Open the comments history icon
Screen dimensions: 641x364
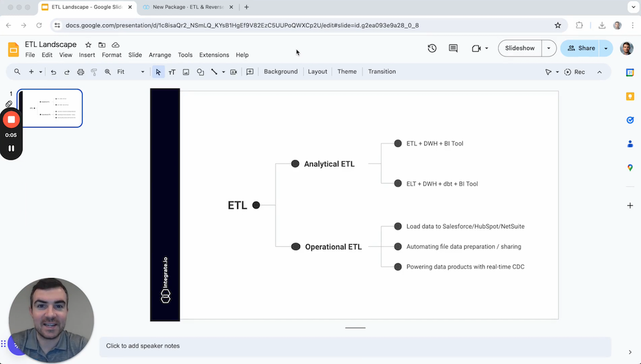coord(453,48)
